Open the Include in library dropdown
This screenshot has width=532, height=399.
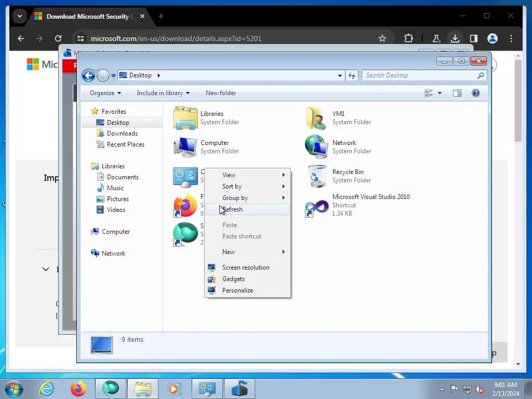[163, 93]
